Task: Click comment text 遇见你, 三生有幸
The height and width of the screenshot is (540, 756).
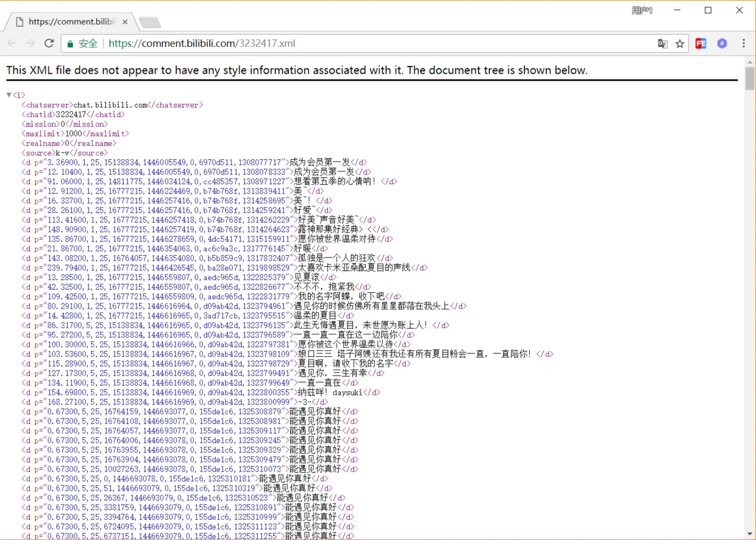Action: 333,373
